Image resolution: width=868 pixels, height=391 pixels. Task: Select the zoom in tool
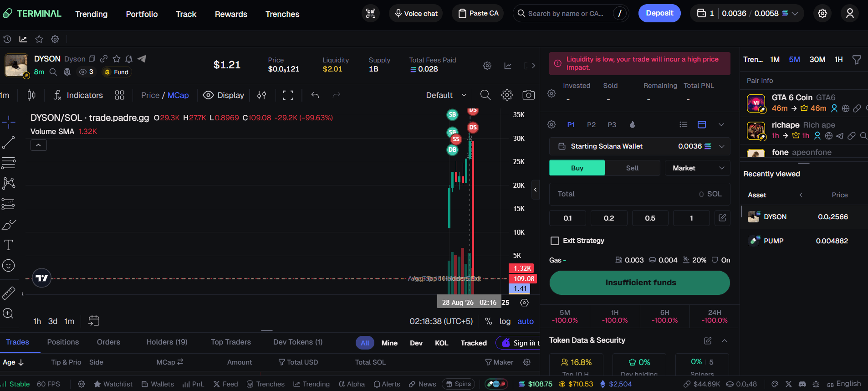tap(8, 314)
